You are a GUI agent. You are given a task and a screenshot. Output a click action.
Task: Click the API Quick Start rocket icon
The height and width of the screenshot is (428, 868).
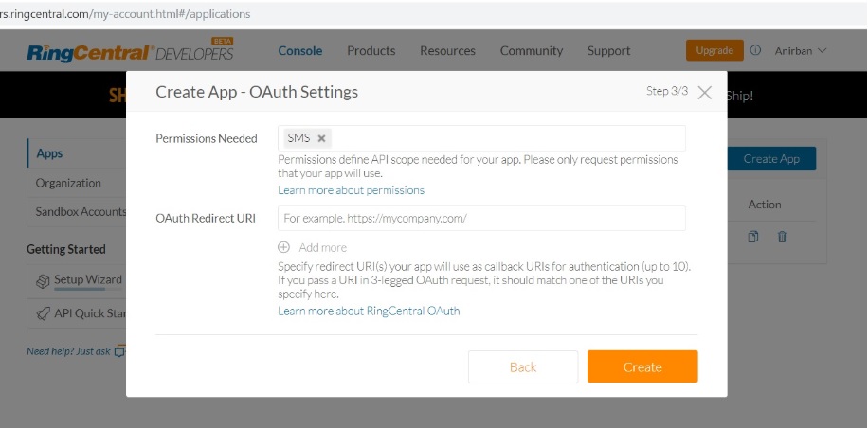43,313
